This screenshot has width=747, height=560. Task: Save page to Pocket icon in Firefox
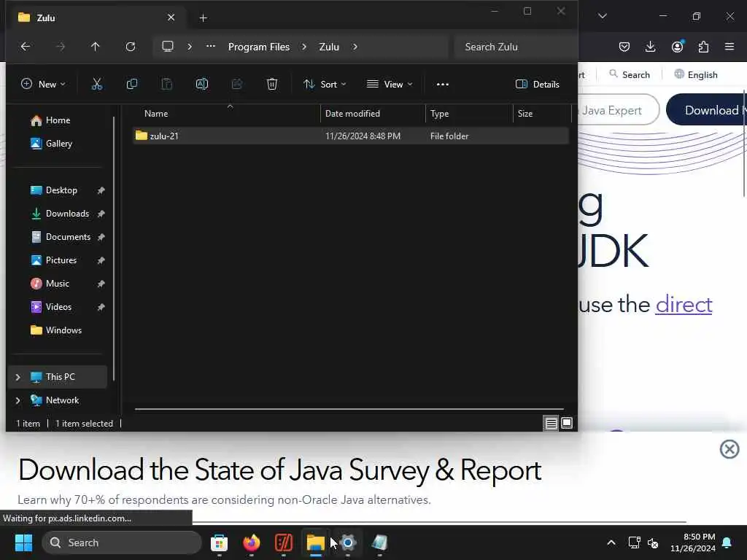click(x=624, y=46)
